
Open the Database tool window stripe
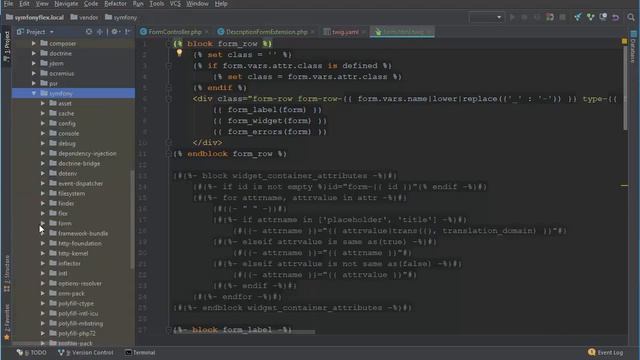pyautogui.click(x=633, y=47)
